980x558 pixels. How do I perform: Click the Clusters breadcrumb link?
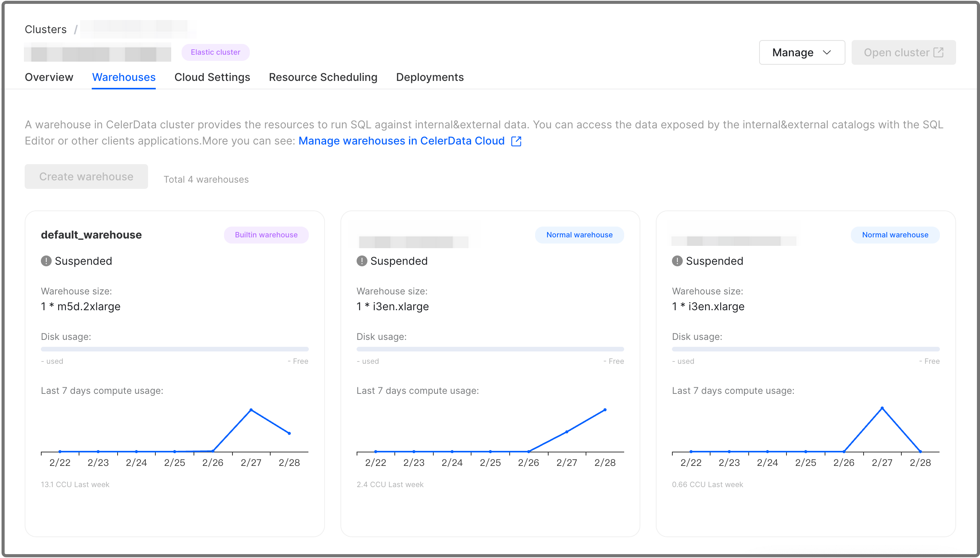(x=45, y=29)
